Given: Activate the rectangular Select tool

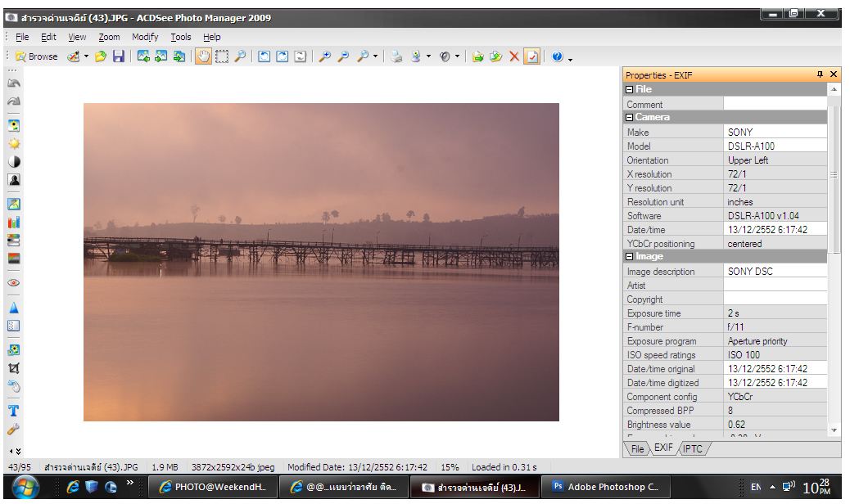Looking at the screenshot, I should pyautogui.click(x=221, y=56).
